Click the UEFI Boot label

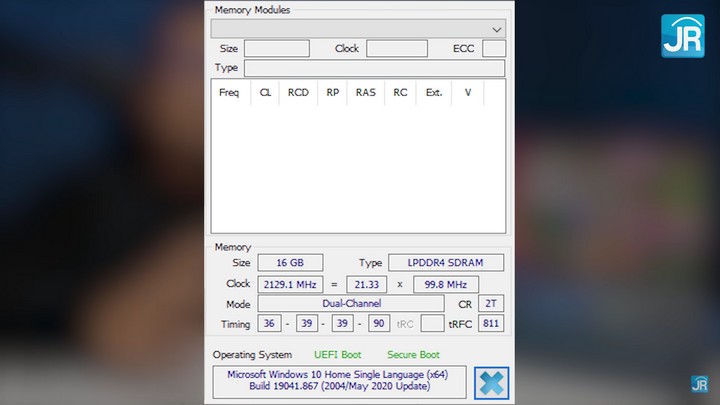click(338, 354)
